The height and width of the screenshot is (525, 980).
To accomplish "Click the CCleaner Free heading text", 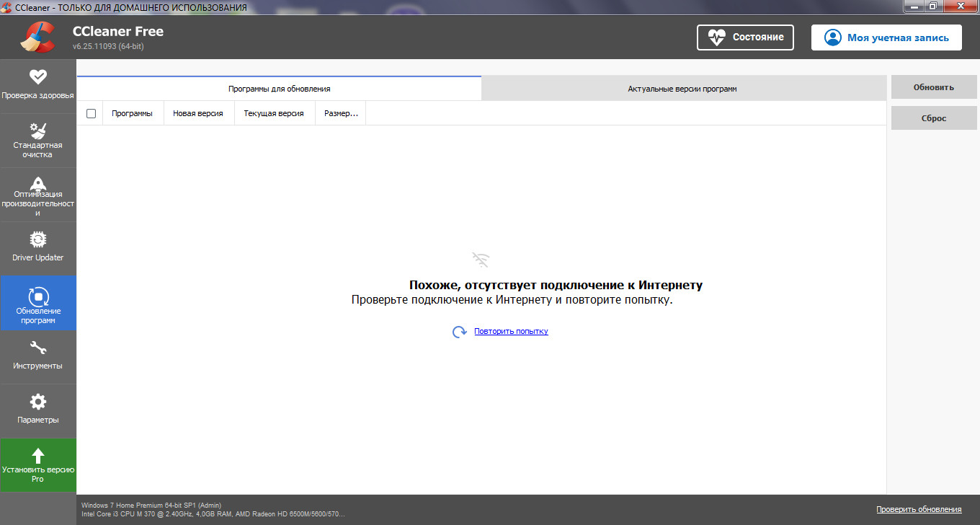I will tap(118, 31).
